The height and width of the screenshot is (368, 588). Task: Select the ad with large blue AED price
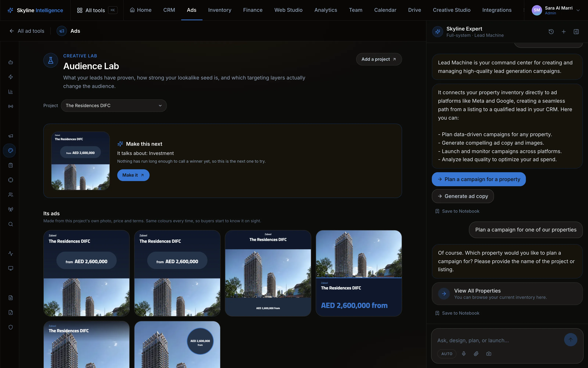[359, 273]
